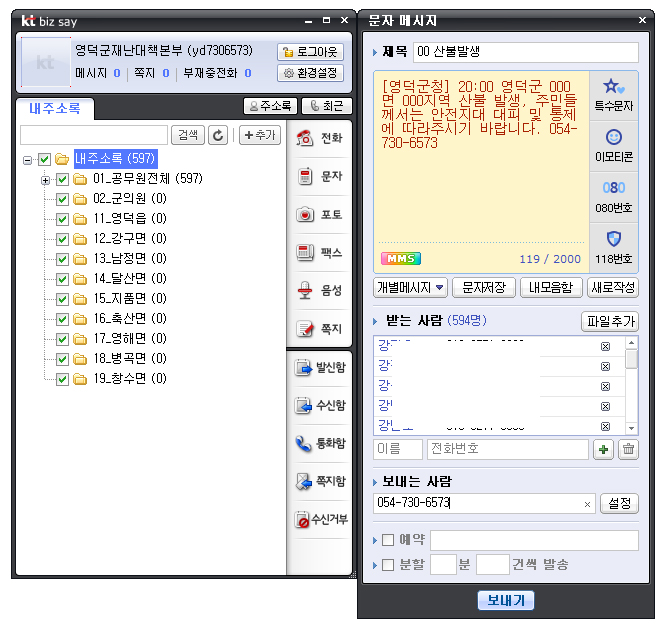The height and width of the screenshot is (629, 666).
Task: Attach a file with 파일추가
Action: click(610, 322)
